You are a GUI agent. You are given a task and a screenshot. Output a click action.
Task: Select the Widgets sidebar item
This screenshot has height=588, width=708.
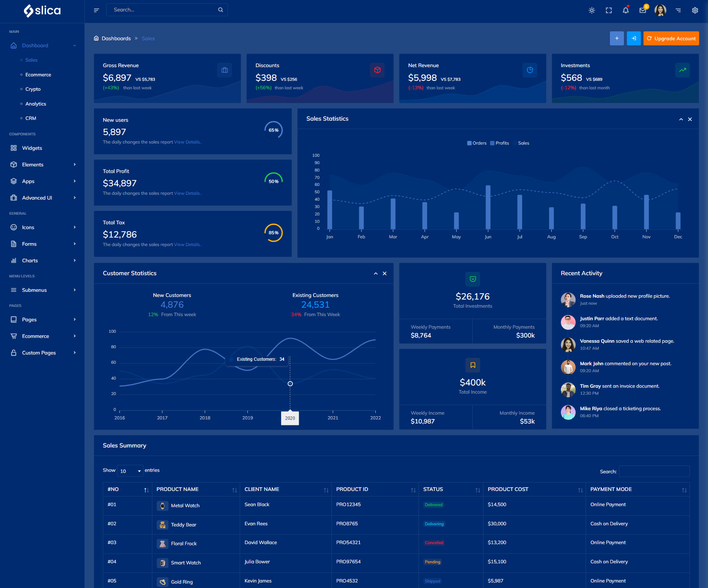coord(32,148)
